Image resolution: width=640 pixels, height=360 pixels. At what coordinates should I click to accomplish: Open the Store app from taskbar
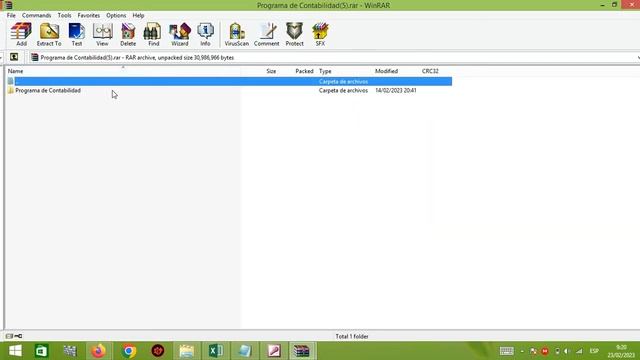(x=41, y=351)
